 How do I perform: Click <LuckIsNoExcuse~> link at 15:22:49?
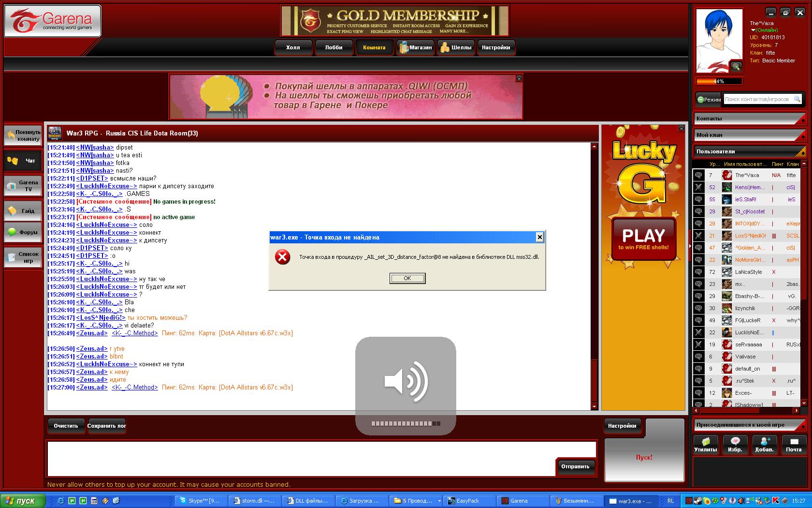[106, 186]
